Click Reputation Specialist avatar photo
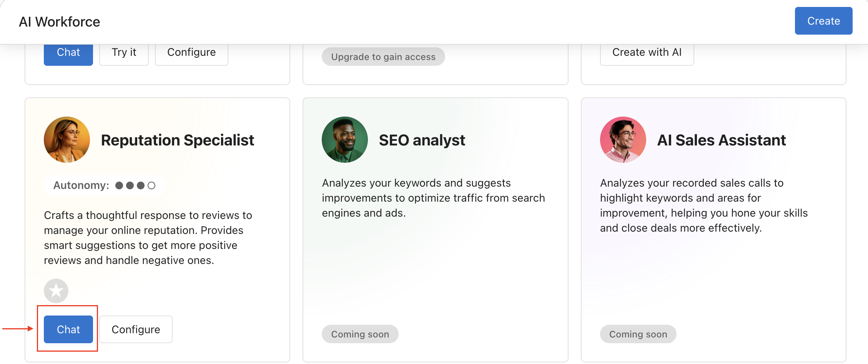Screen dimensions: 868x364 [x=67, y=140]
